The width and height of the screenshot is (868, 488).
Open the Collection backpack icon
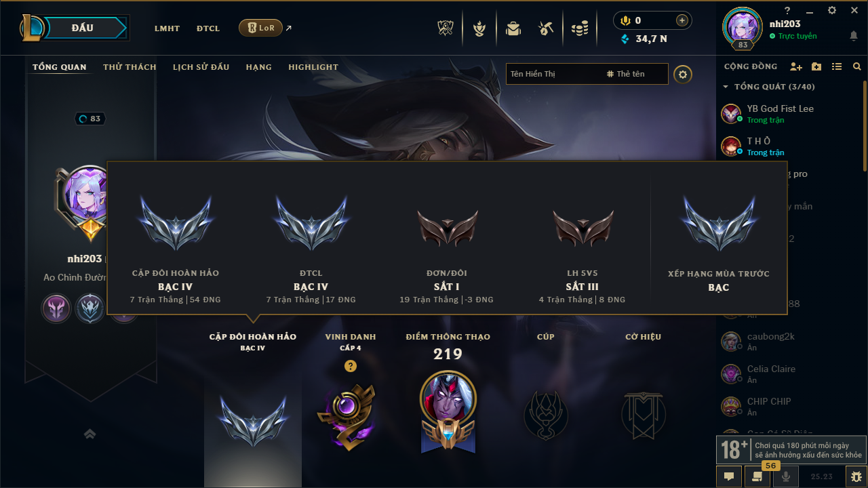coord(513,28)
